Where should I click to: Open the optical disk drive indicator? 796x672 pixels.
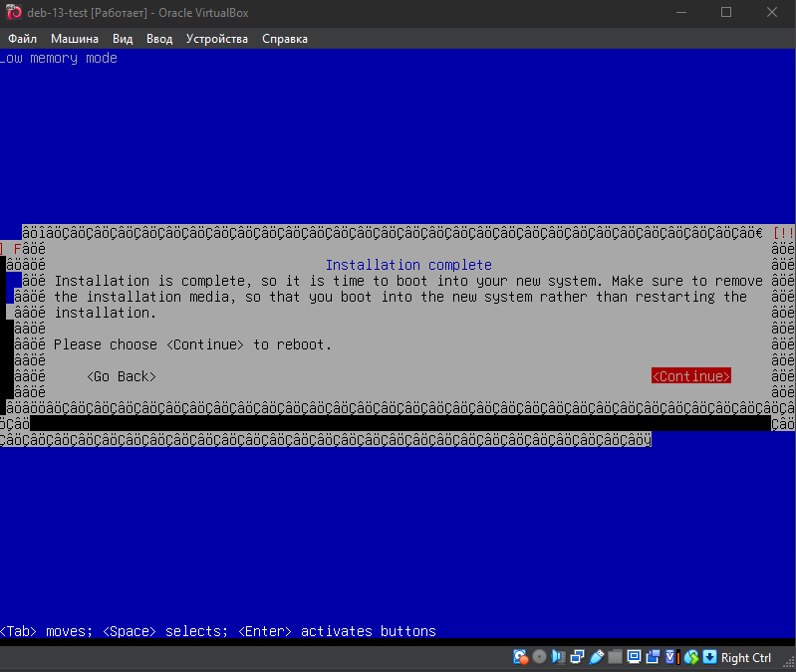(x=539, y=657)
